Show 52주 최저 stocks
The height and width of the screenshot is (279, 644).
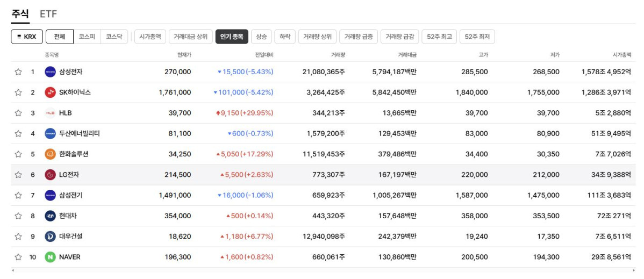click(x=477, y=37)
